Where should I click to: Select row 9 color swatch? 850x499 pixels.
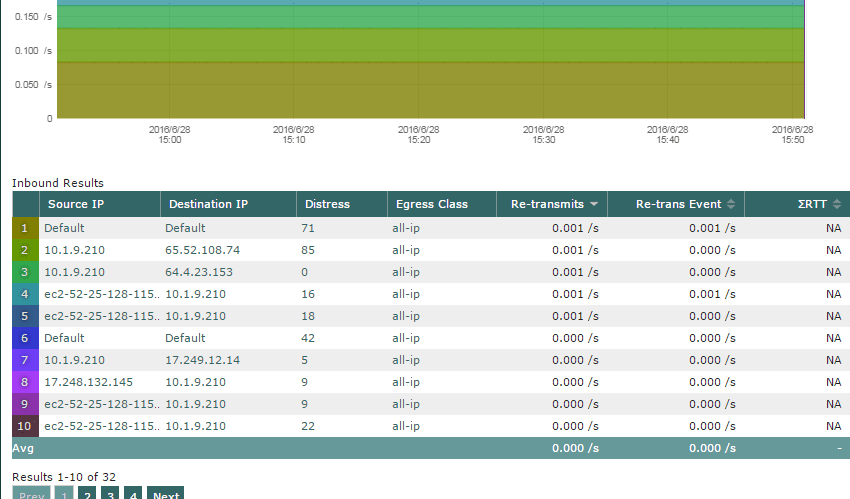pos(25,404)
